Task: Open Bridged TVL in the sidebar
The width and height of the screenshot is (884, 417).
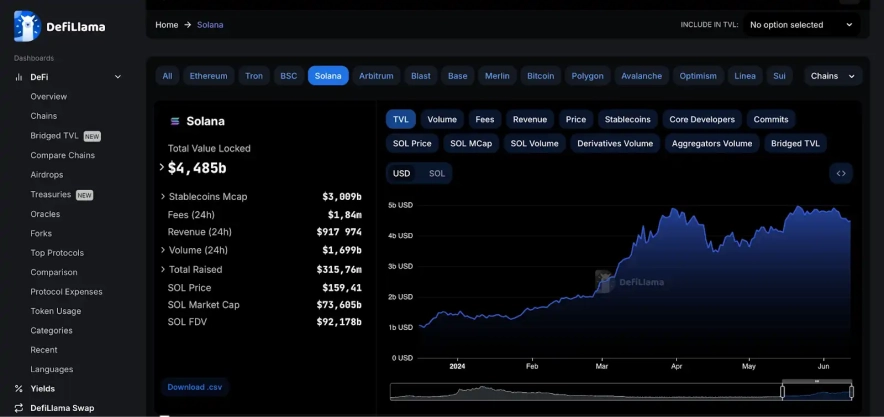Action: pyautogui.click(x=54, y=136)
